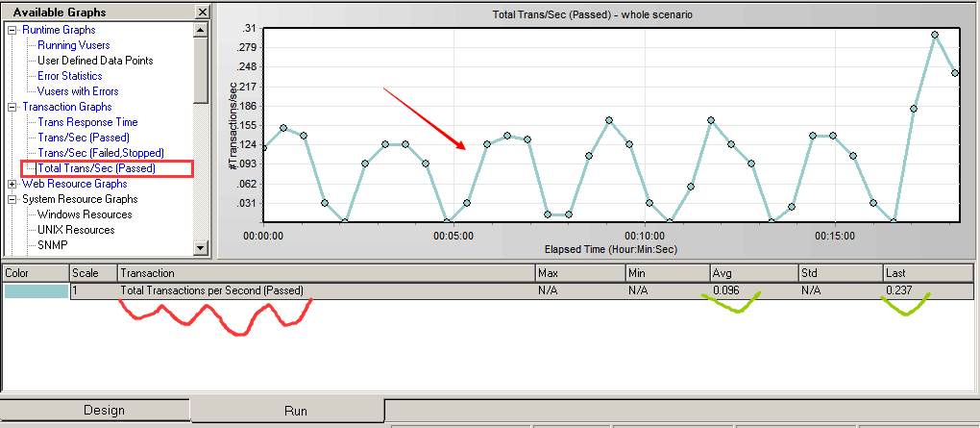Select Trans Response Time graph

pos(87,122)
